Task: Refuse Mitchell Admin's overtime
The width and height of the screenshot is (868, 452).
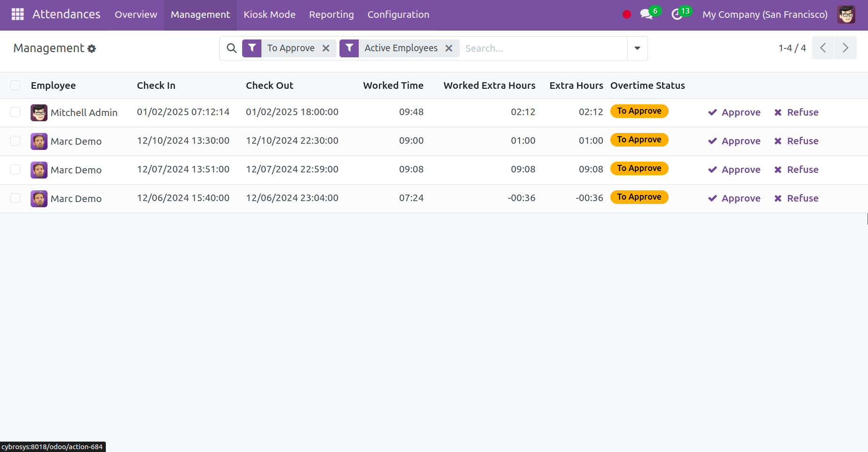Action: click(x=796, y=112)
